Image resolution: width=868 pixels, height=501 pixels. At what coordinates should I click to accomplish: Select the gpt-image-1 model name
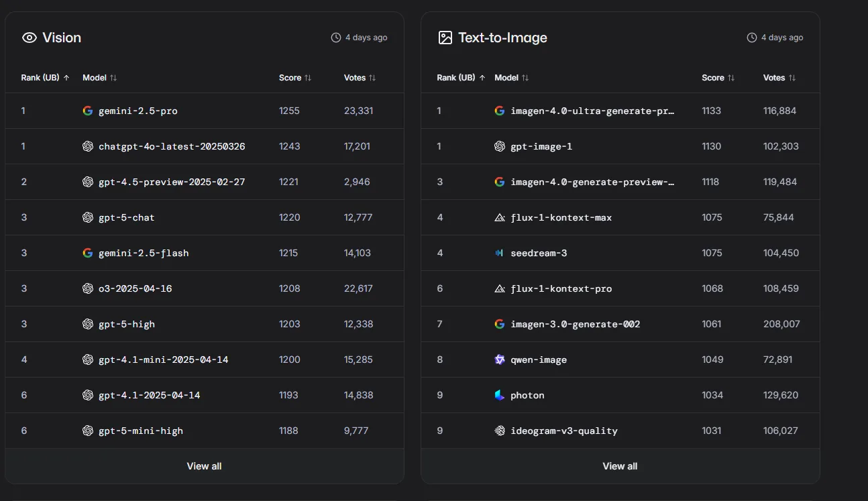click(x=541, y=146)
